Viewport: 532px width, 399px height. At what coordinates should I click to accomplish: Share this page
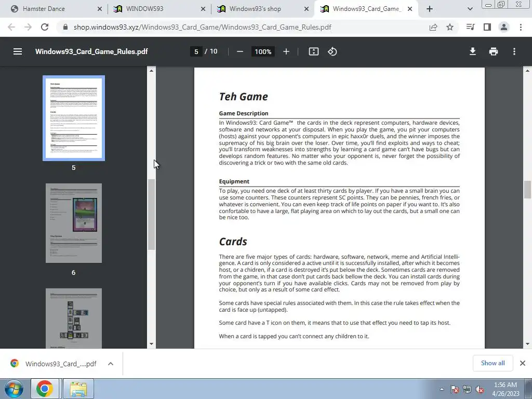pos(433,27)
